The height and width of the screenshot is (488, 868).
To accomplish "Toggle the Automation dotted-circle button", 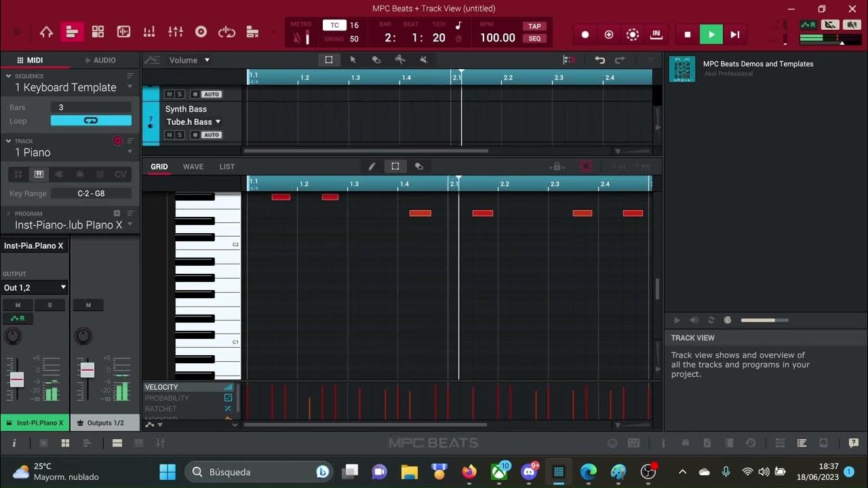I will pyautogui.click(x=633, y=35).
